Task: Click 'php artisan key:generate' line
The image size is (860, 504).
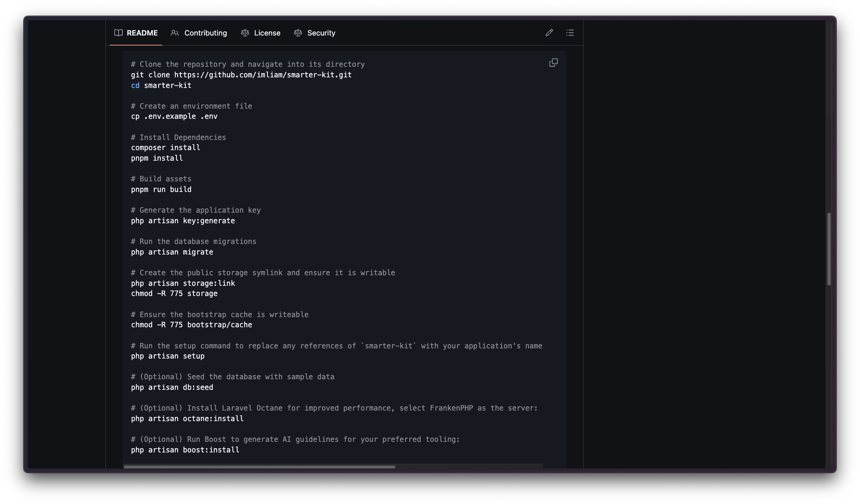Action: point(183,221)
